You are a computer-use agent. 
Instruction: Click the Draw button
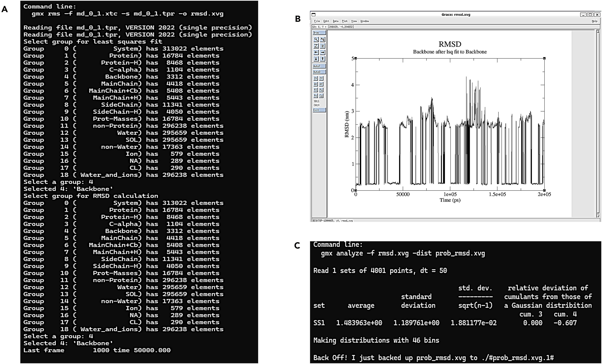tap(319, 33)
